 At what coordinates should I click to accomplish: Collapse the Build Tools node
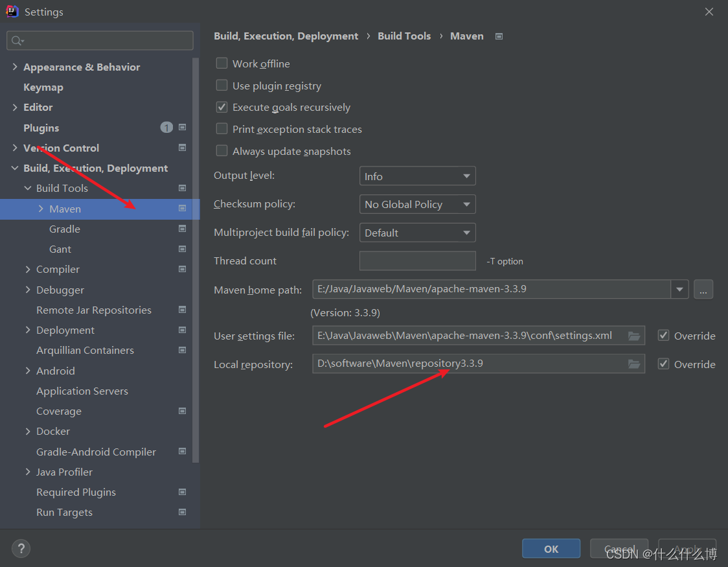[28, 188]
